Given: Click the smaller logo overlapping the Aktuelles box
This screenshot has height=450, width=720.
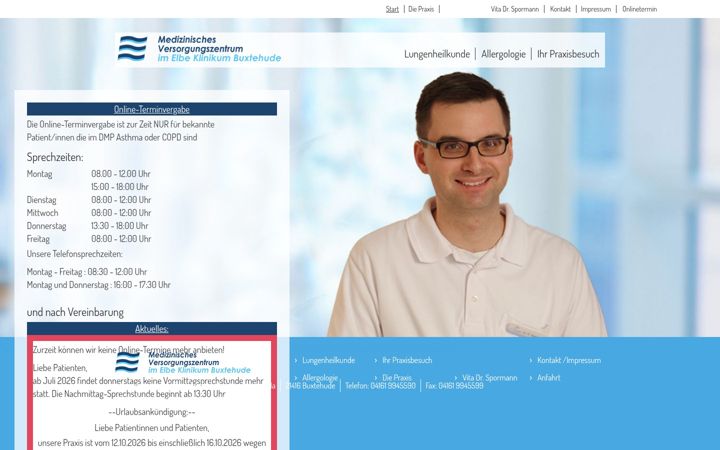Looking at the screenshot, I should [183, 362].
